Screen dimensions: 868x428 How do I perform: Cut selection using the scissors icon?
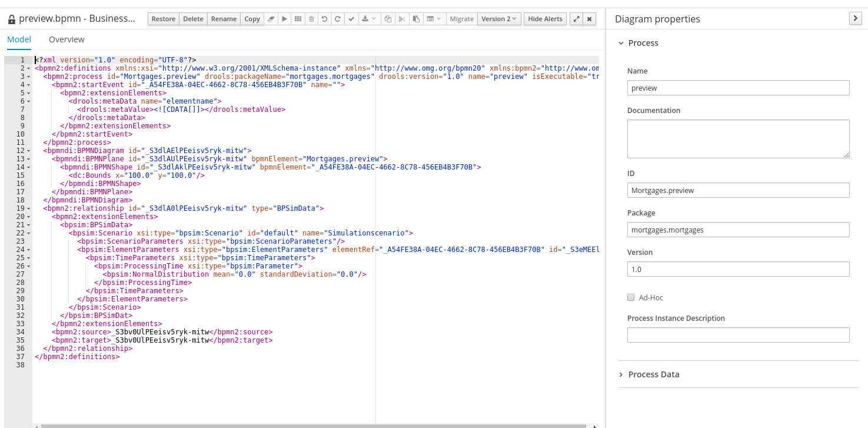click(402, 19)
